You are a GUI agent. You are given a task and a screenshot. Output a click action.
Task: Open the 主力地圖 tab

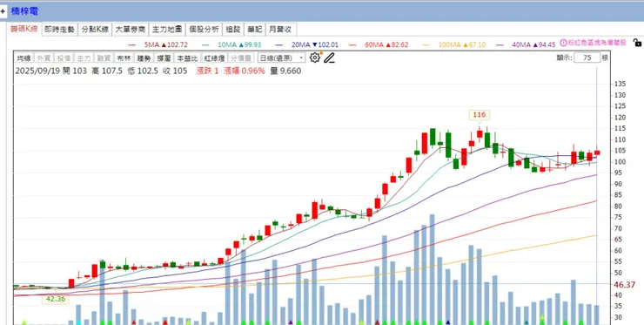pyautogui.click(x=167, y=30)
